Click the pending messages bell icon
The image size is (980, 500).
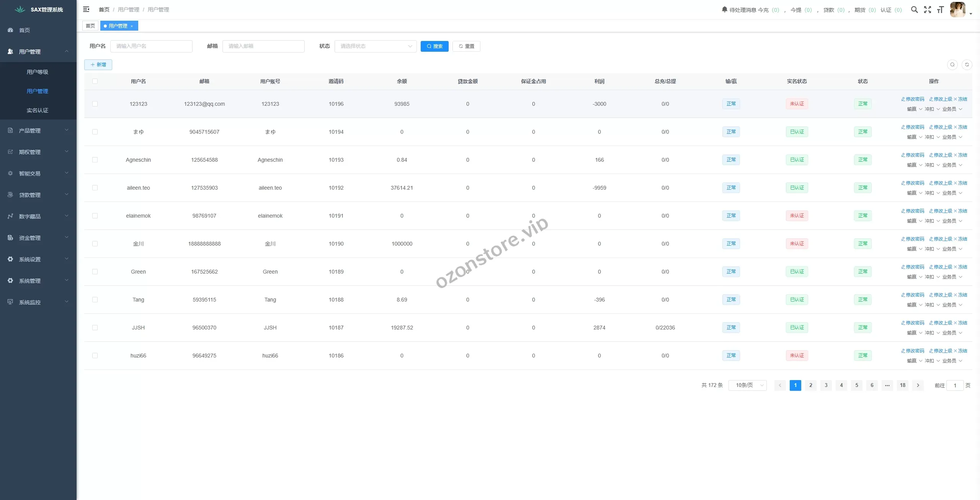coord(724,10)
